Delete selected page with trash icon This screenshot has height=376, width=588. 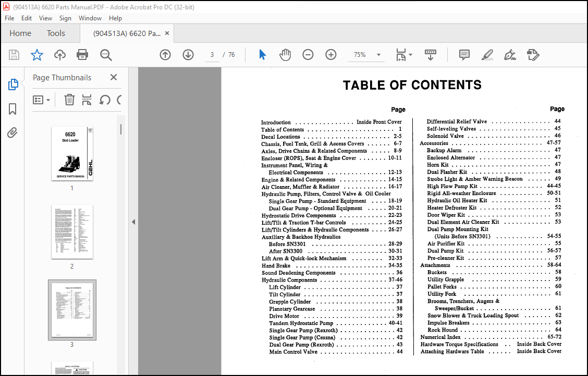click(69, 100)
